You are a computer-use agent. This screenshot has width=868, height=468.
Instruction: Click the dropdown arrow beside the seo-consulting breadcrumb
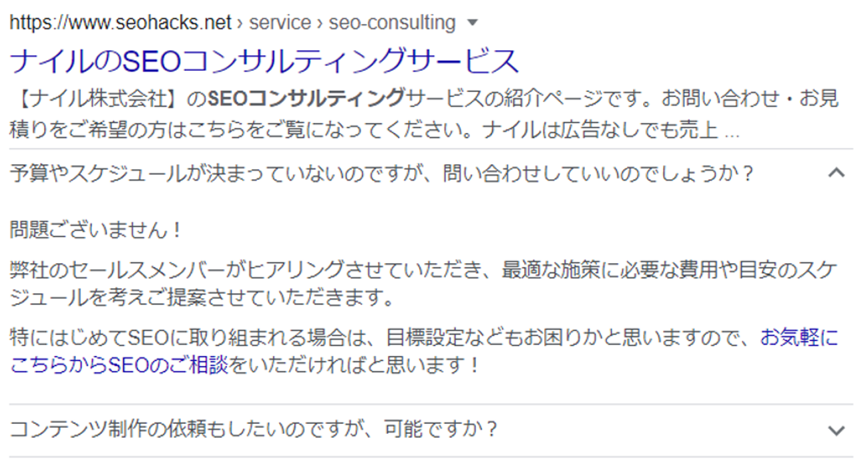473,23
